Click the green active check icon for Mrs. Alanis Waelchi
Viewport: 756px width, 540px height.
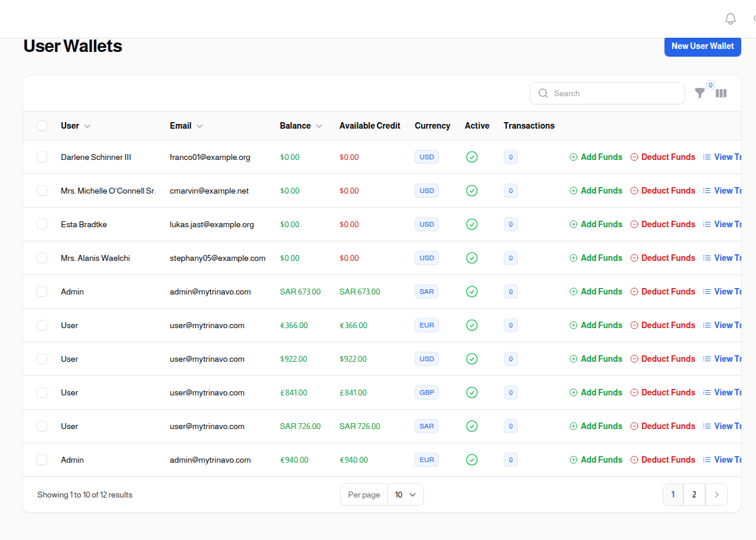472,258
